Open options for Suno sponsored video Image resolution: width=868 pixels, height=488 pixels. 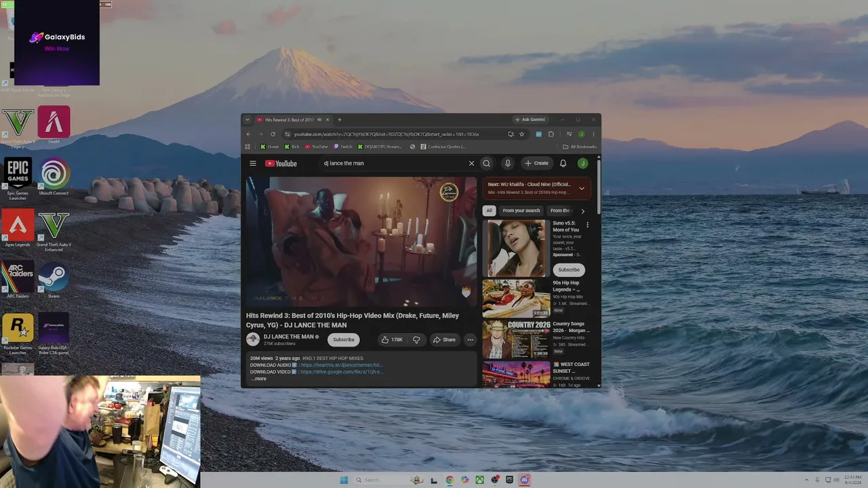tap(587, 224)
